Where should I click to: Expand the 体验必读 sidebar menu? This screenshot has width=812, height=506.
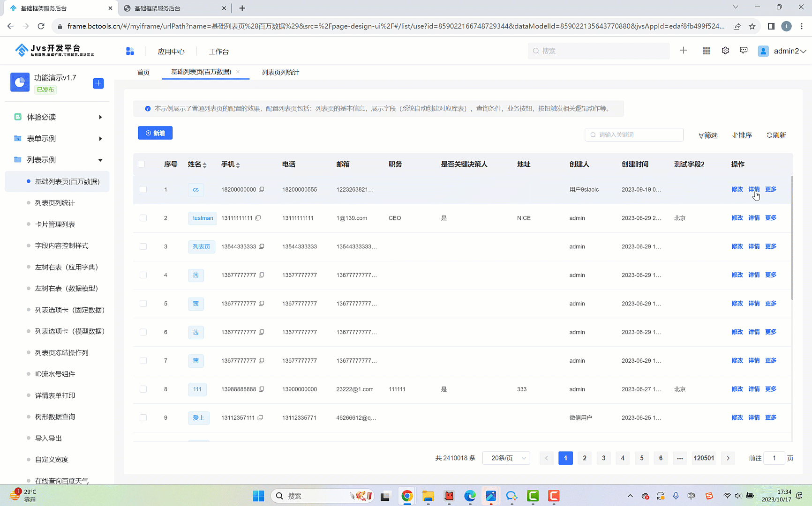pyautogui.click(x=57, y=117)
